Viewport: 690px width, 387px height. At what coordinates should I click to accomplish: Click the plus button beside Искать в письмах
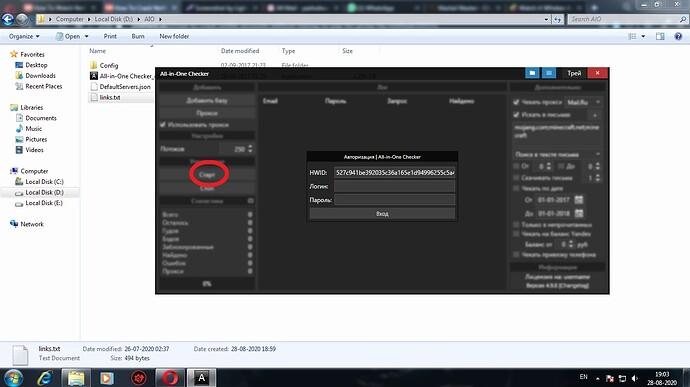point(595,115)
